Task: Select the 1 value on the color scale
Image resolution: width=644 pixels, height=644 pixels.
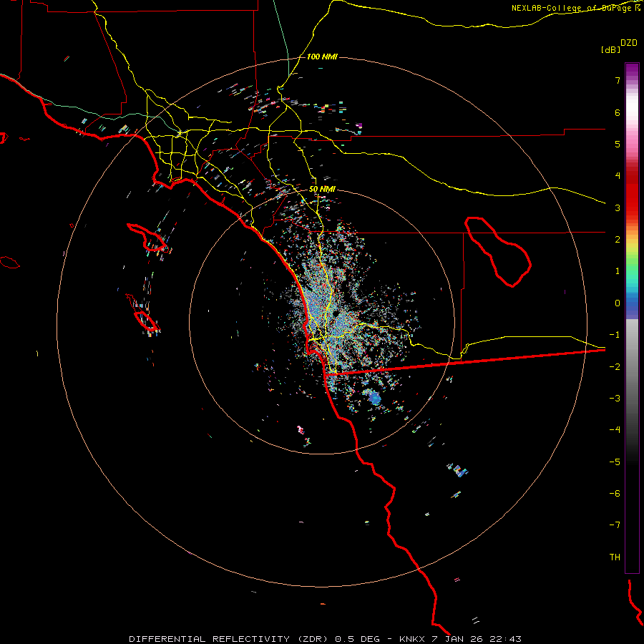Action: tap(618, 271)
